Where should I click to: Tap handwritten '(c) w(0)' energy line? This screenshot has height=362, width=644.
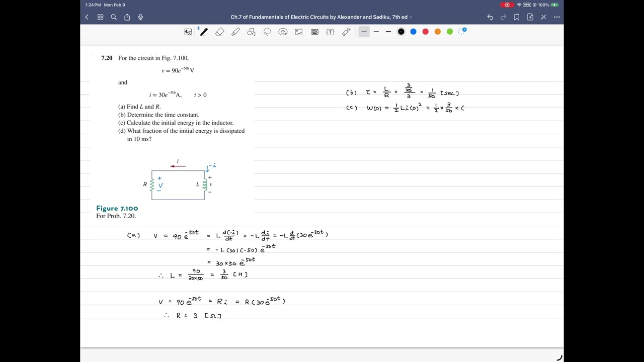[405, 108]
